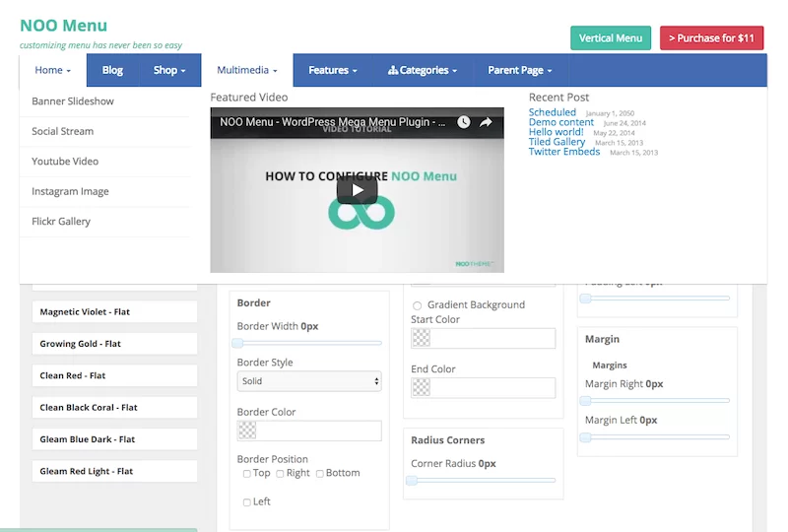Screen dimensions: 788x532
Task: Play the featured YouTube video
Action: tap(357, 190)
